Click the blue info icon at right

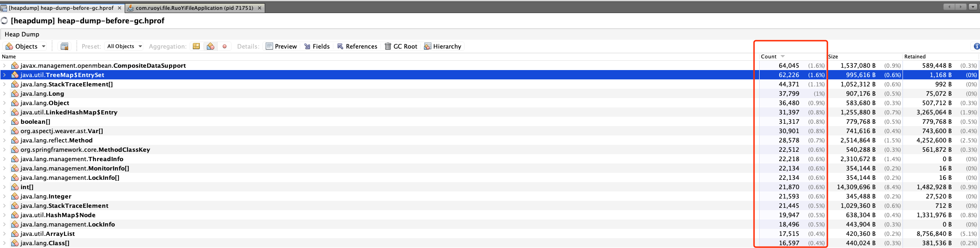[x=976, y=46]
